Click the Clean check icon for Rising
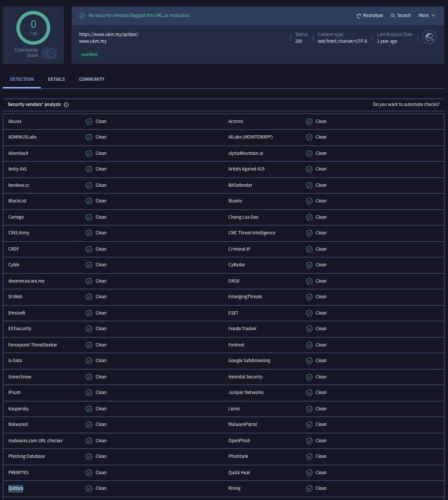Screen dimensions: 448x500 tap(309, 488)
